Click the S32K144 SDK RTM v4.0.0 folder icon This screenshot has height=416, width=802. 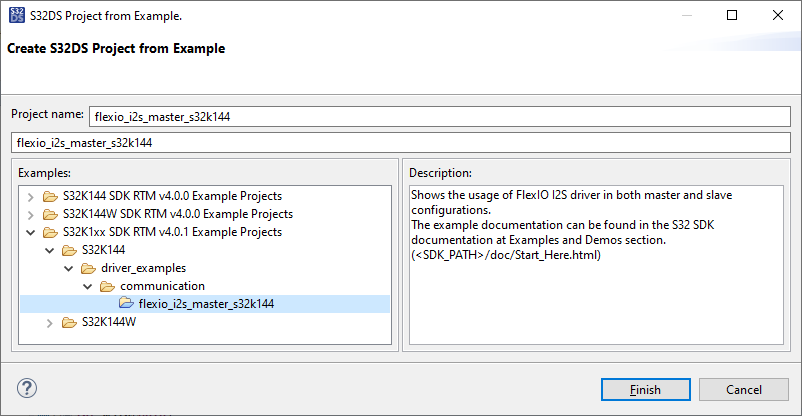click(50, 196)
